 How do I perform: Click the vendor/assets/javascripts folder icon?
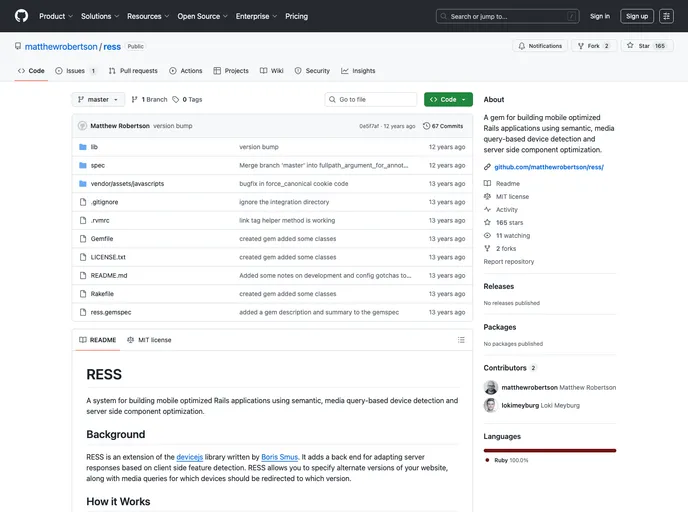[82, 184]
